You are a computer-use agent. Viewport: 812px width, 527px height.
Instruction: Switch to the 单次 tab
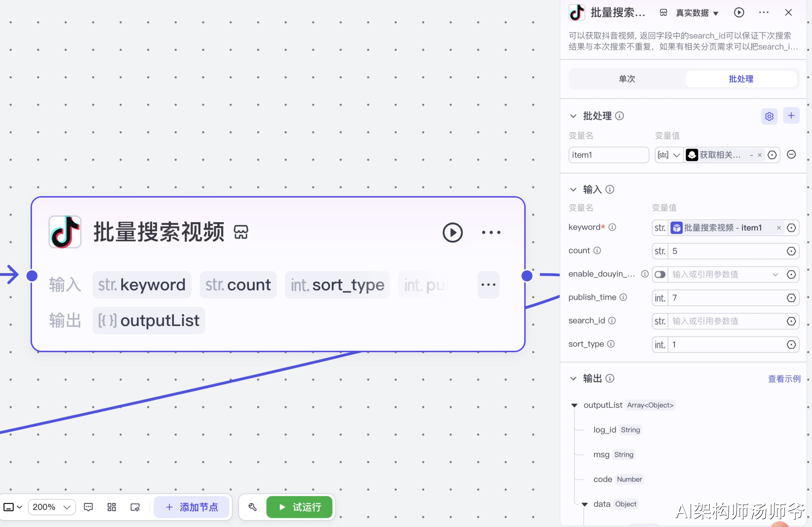[x=627, y=79]
